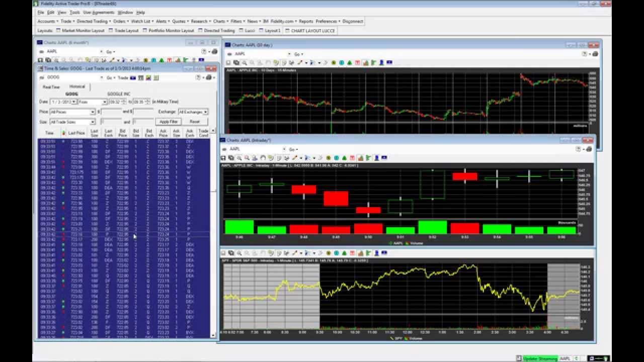Click the red calendar icon in 30-day chart toolbar
This screenshot has height=362, width=644.
click(x=358, y=62)
